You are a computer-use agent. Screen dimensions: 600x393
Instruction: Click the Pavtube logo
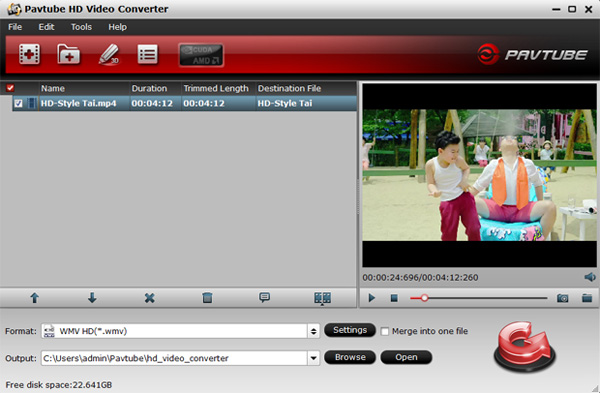click(532, 54)
